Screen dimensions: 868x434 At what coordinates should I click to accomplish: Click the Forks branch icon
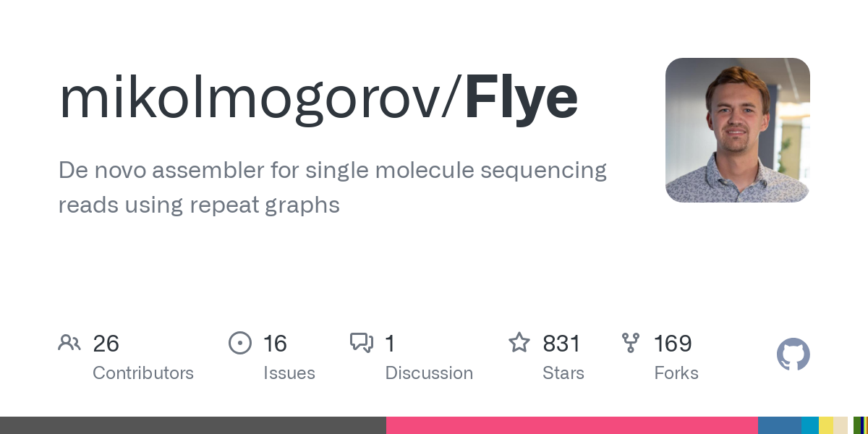tap(631, 343)
